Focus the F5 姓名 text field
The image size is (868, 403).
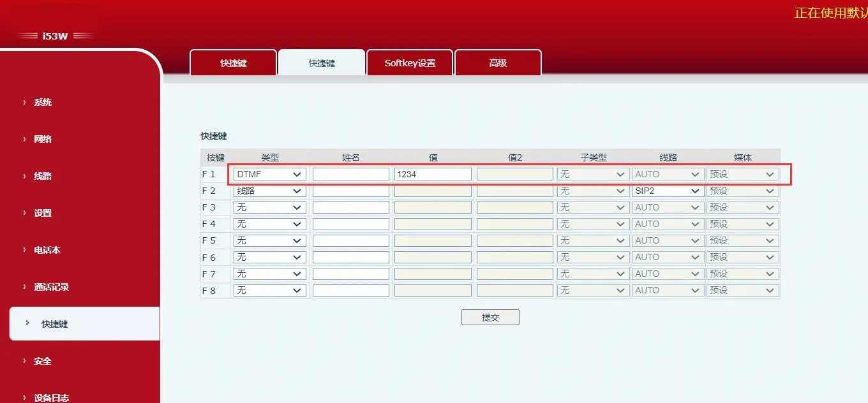[350, 240]
